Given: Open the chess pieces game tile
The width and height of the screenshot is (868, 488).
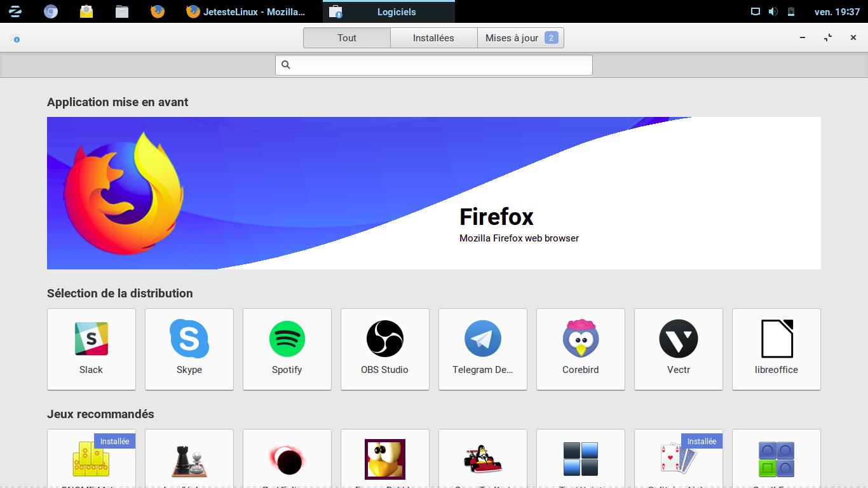Looking at the screenshot, I should [189, 459].
